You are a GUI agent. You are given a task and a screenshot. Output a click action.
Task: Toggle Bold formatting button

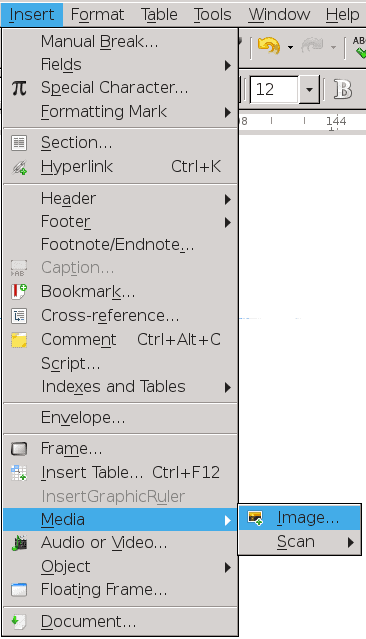tap(343, 89)
